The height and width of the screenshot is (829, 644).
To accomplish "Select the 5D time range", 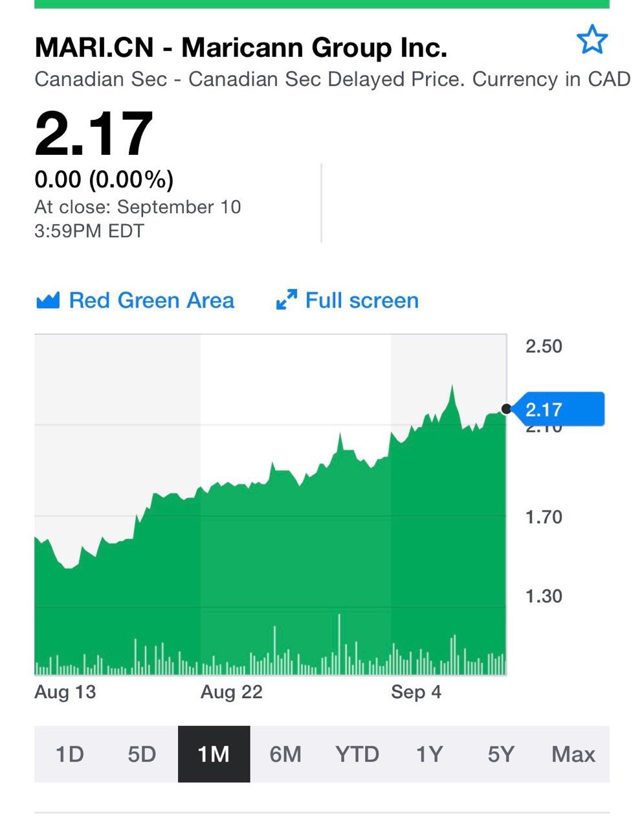I will pyautogui.click(x=142, y=754).
